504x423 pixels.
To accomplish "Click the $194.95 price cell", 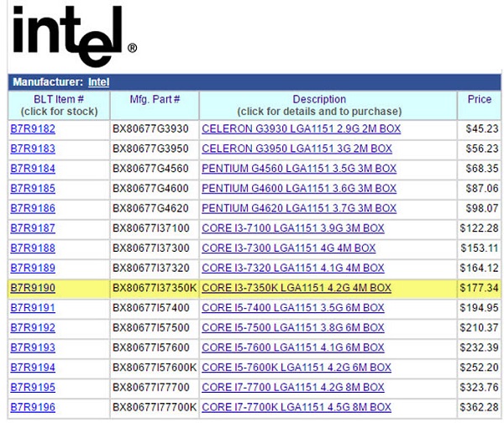I will click(479, 308).
